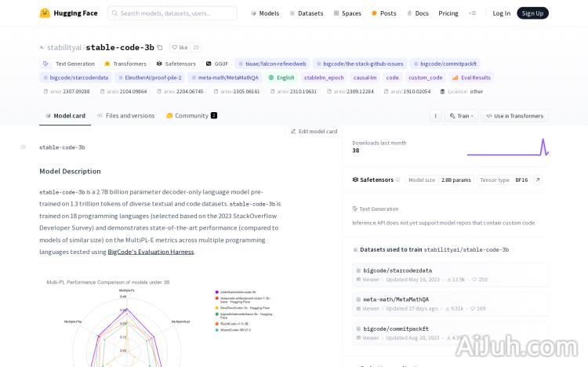Screen dimensions: 588x367
Task: Select Datasets in the top navigation
Action: tap(307, 13)
